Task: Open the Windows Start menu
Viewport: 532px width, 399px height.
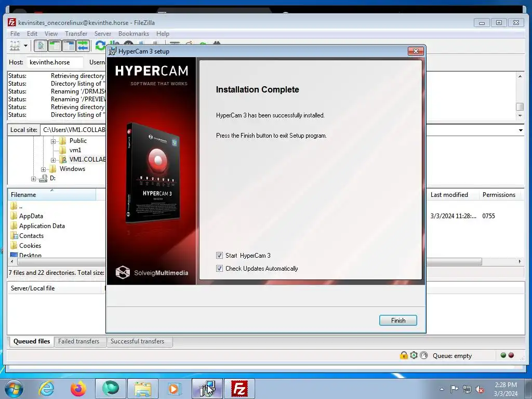Action: tap(14, 389)
